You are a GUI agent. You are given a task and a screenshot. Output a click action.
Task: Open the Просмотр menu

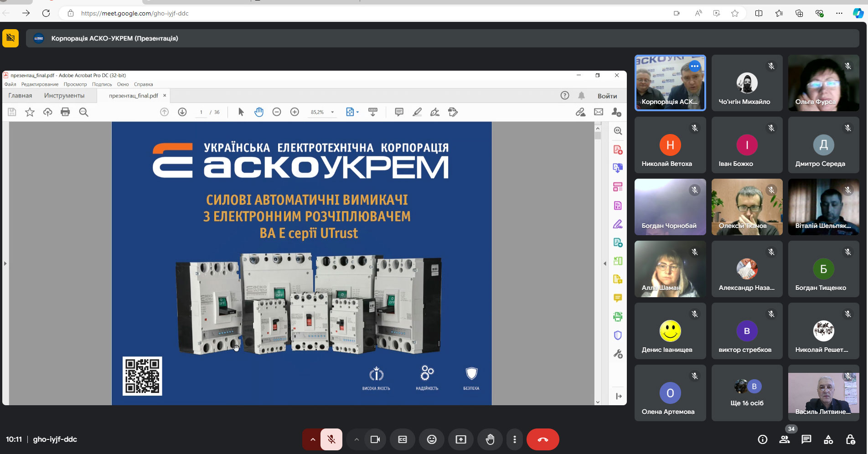click(75, 84)
